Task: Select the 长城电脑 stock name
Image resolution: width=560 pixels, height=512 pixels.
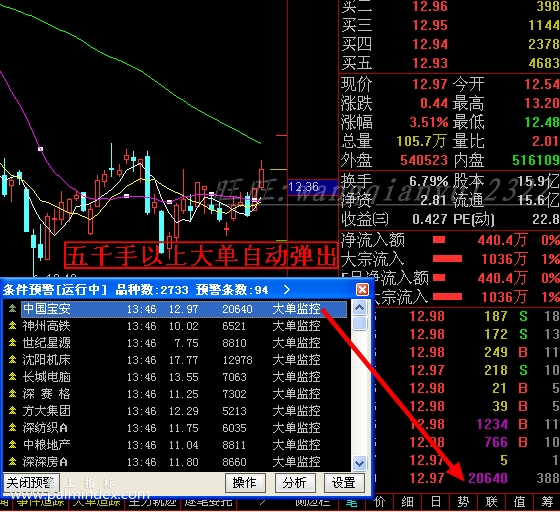Action: 46,377
